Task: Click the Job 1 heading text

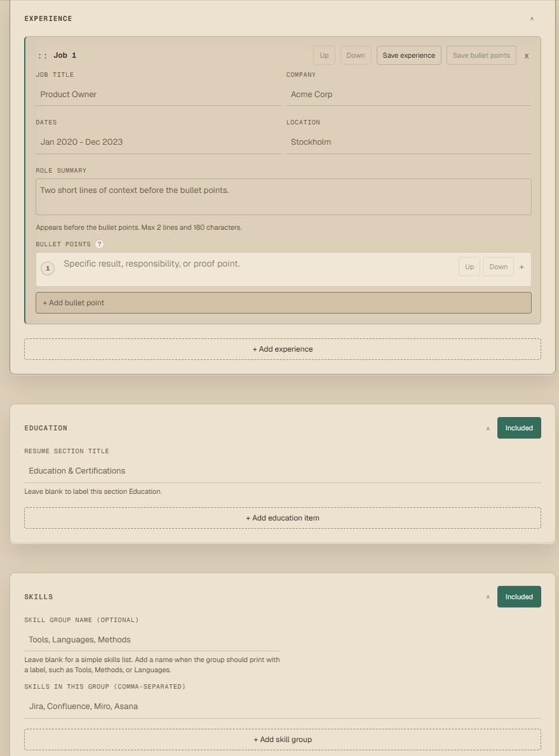Action: (x=65, y=55)
